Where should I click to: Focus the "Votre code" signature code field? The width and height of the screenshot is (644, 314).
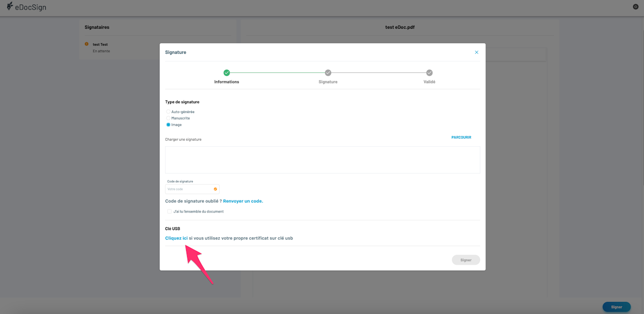point(192,189)
